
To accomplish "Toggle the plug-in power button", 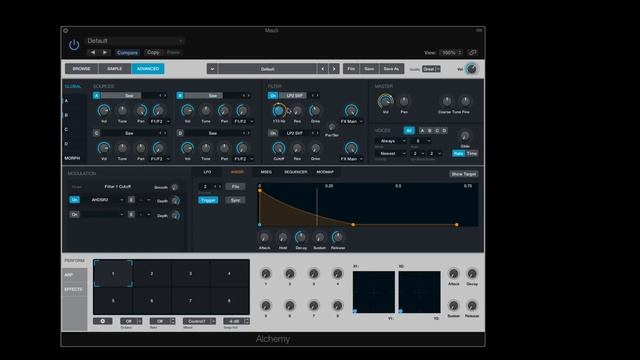I will [x=74, y=45].
